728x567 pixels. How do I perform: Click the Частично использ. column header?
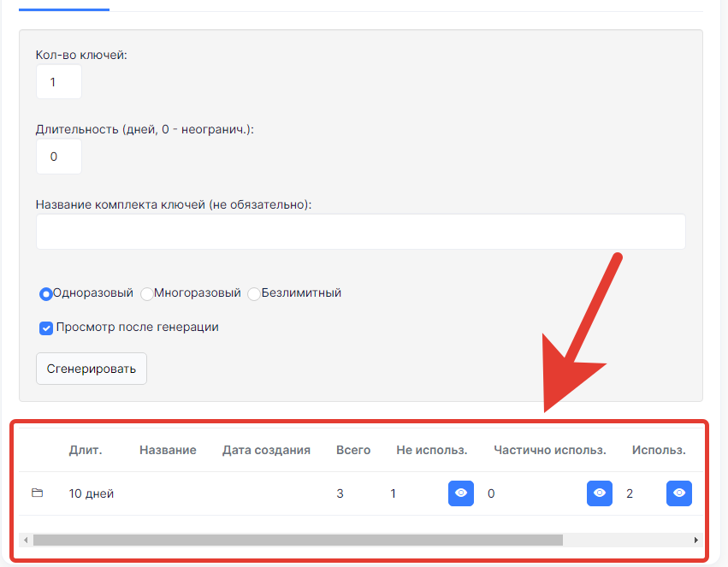[550, 450]
